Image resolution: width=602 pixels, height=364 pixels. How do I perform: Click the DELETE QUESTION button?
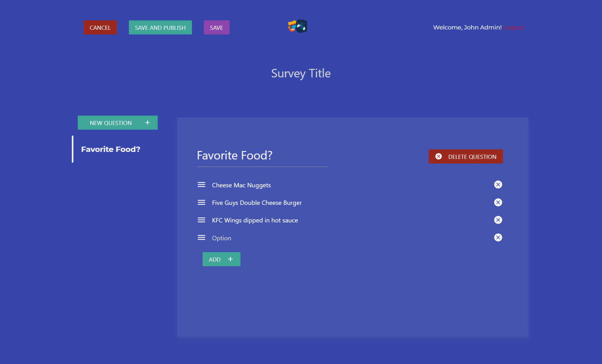click(x=466, y=156)
